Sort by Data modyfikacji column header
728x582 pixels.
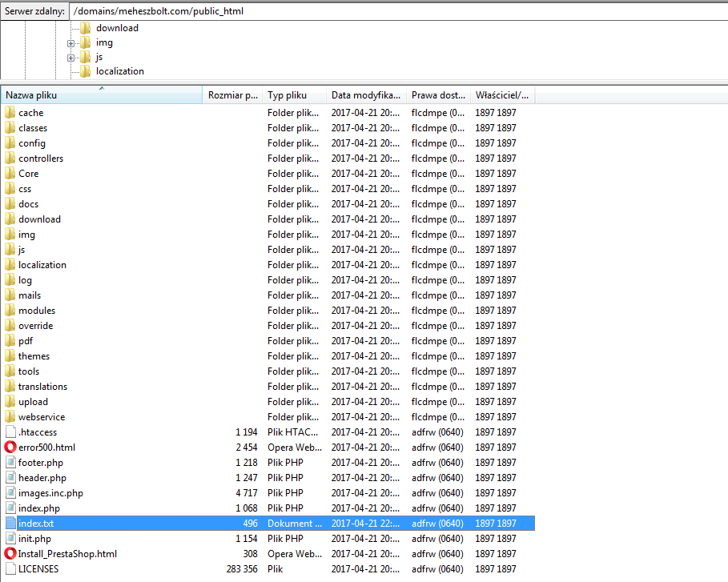[366, 95]
